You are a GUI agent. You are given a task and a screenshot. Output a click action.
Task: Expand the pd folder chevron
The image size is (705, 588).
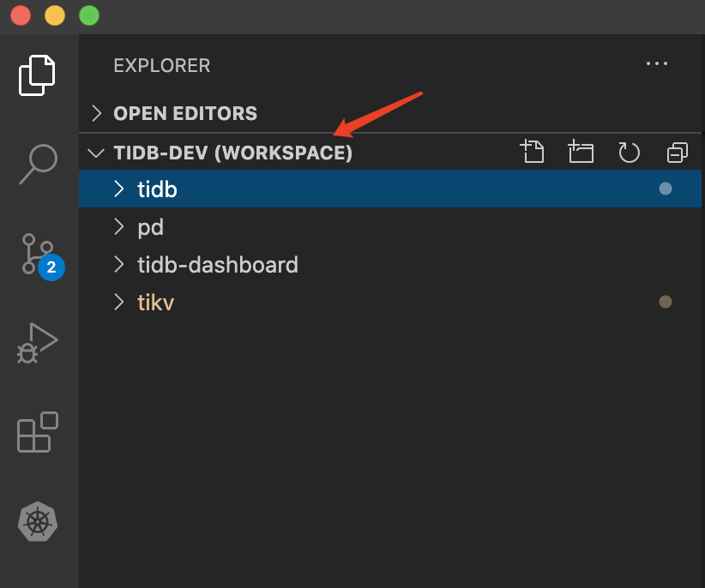[x=119, y=227]
